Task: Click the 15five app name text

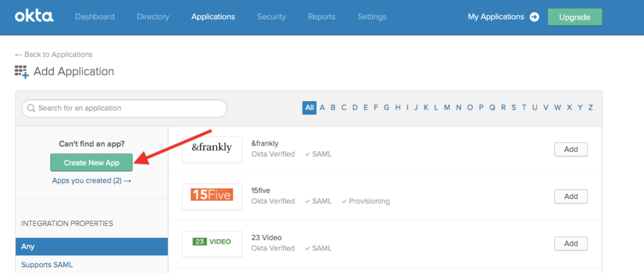Action: point(260,190)
